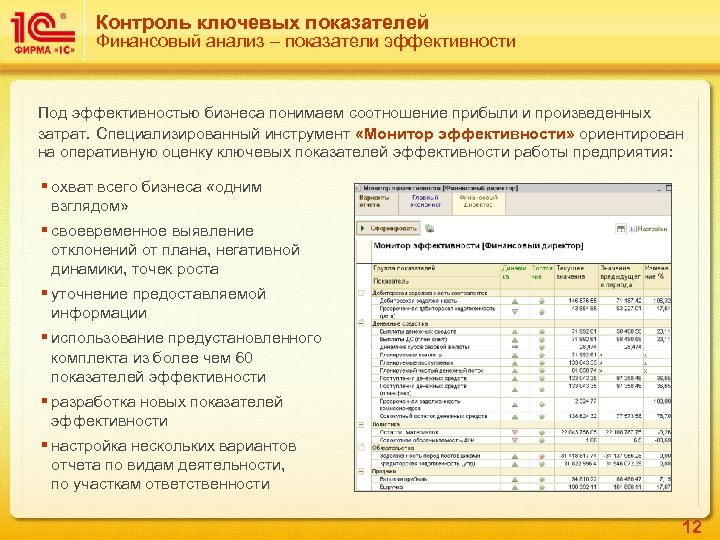Image resolution: width=720 pixels, height=540 pixels.
Task: Collapse the group containing Остатки материалов
Action: coord(361,425)
